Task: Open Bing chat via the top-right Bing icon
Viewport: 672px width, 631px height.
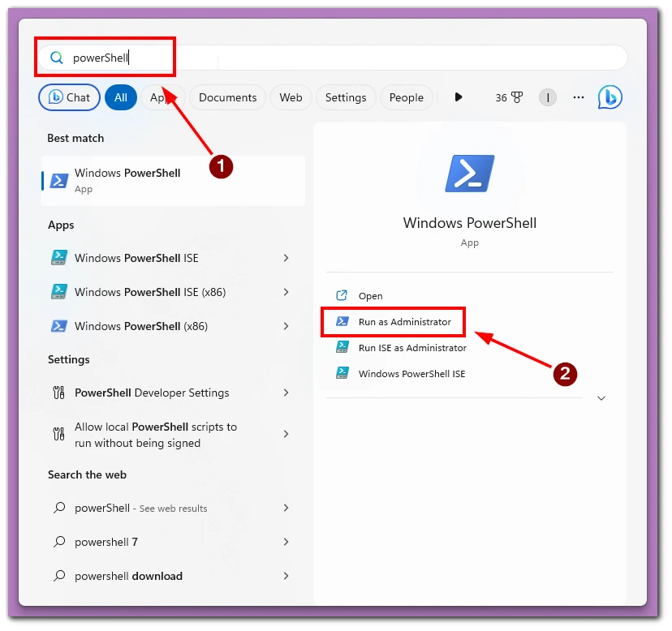Action: click(x=610, y=97)
